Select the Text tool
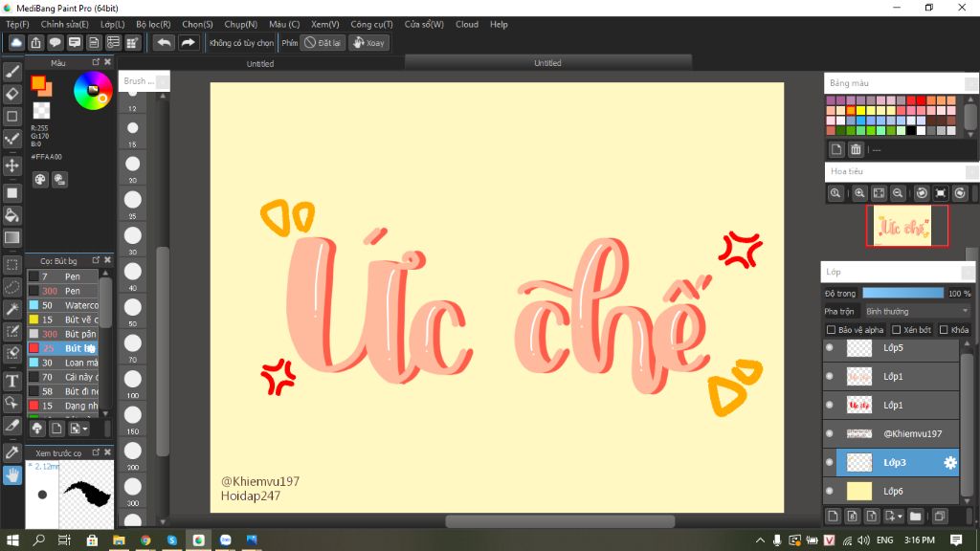Image resolution: width=980 pixels, height=551 pixels. (x=11, y=381)
